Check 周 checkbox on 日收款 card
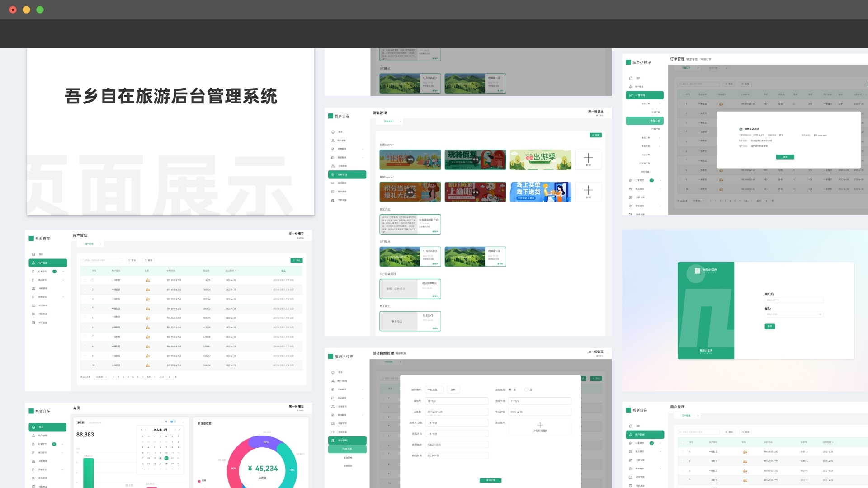Image resolution: width=868 pixels, height=488 pixels. [x=163, y=422]
